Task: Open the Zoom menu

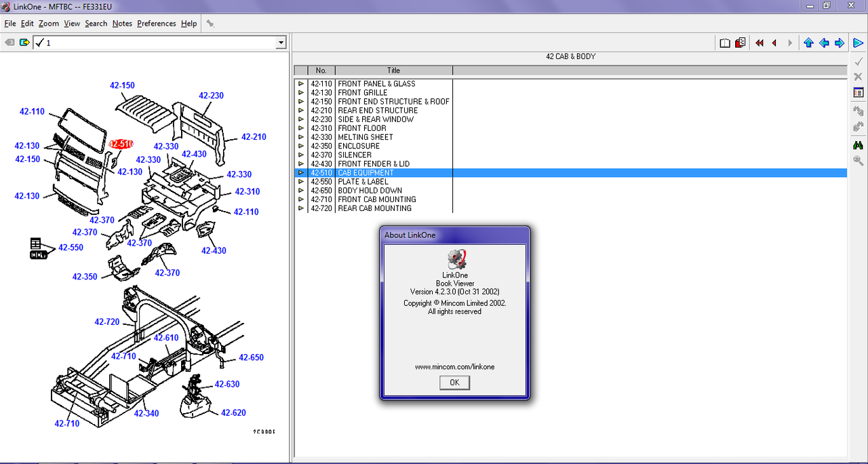Action: point(49,23)
